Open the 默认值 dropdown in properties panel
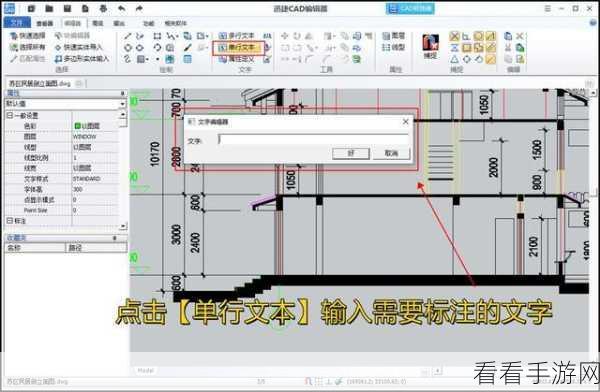Screen dimensions: 600x392 click(122, 104)
